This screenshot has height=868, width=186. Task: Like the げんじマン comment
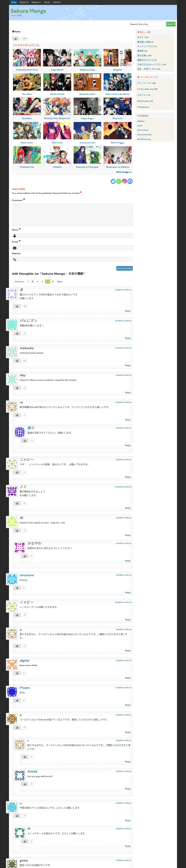coord(17,334)
